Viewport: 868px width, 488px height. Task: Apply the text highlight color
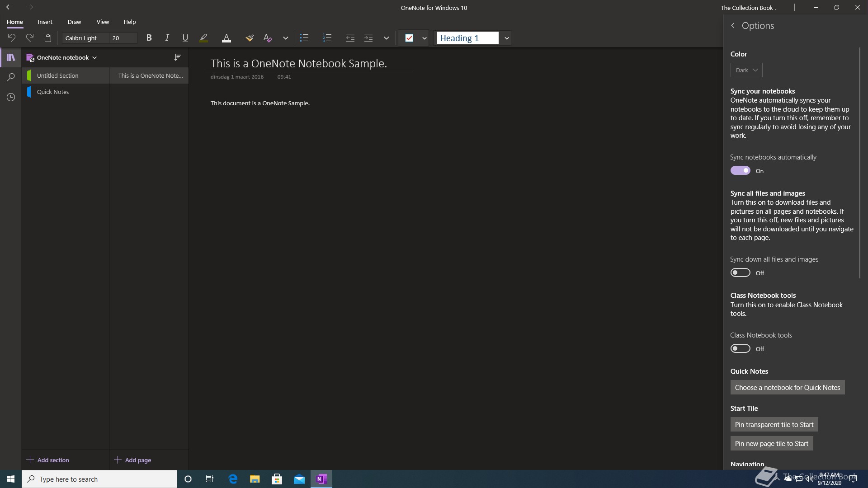(203, 38)
